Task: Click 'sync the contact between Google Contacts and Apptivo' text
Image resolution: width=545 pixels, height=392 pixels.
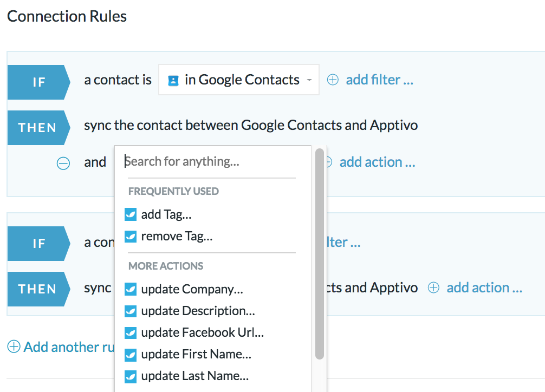Action: point(251,126)
